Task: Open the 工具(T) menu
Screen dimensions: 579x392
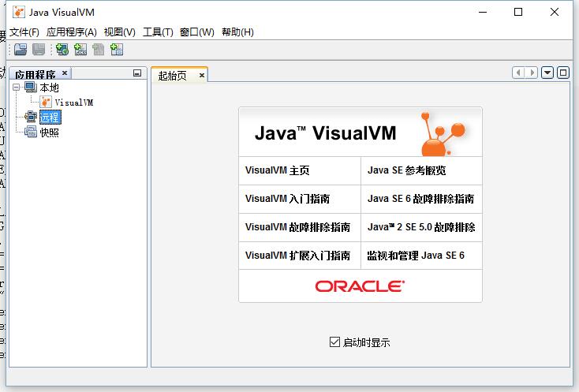Action: [x=158, y=32]
